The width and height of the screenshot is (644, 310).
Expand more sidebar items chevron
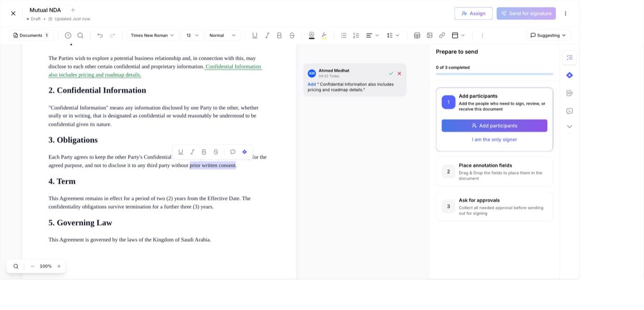pyautogui.click(x=570, y=127)
